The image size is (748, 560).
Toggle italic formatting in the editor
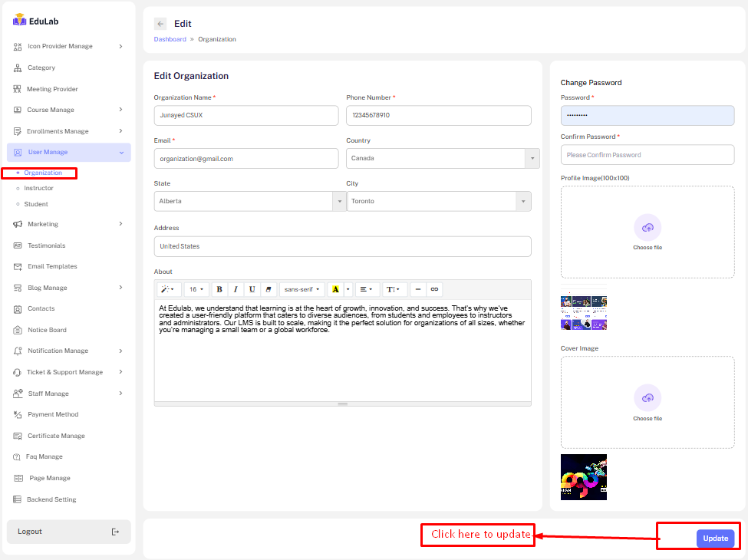(236, 289)
